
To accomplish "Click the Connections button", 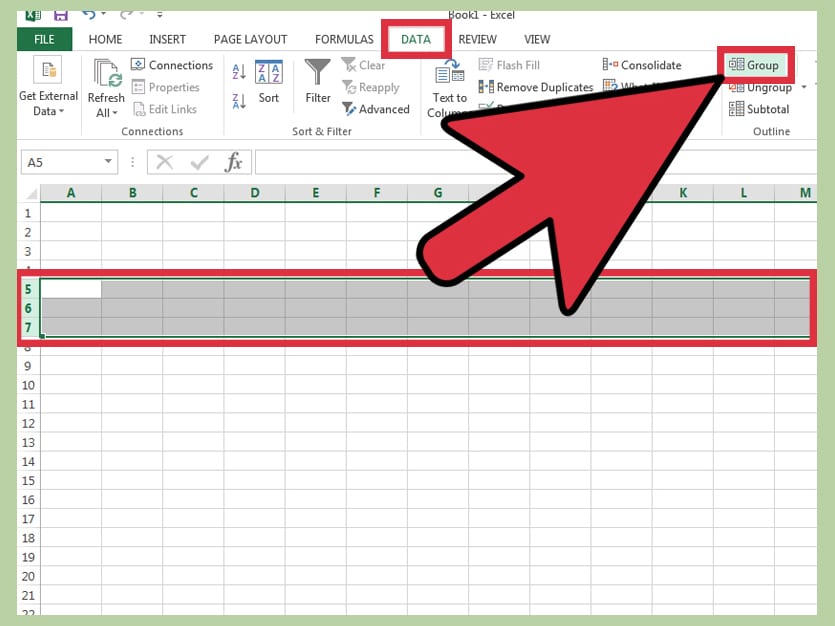I will point(172,65).
